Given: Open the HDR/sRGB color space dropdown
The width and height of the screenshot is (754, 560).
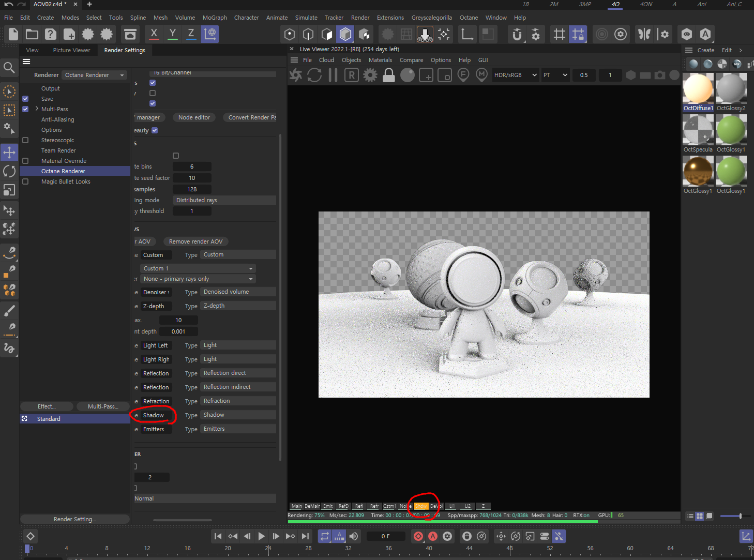Looking at the screenshot, I should [515, 75].
